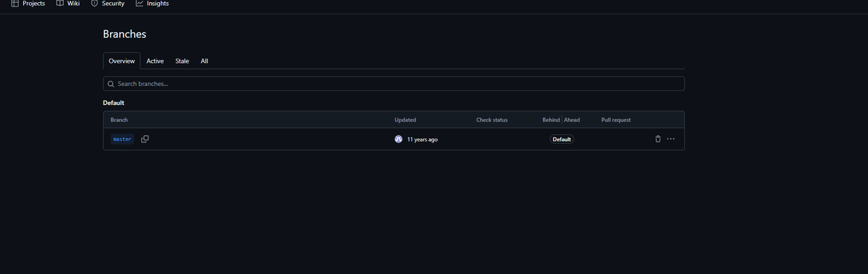This screenshot has width=868, height=274.
Task: Switch to the Active branches tab
Action: pyautogui.click(x=155, y=61)
